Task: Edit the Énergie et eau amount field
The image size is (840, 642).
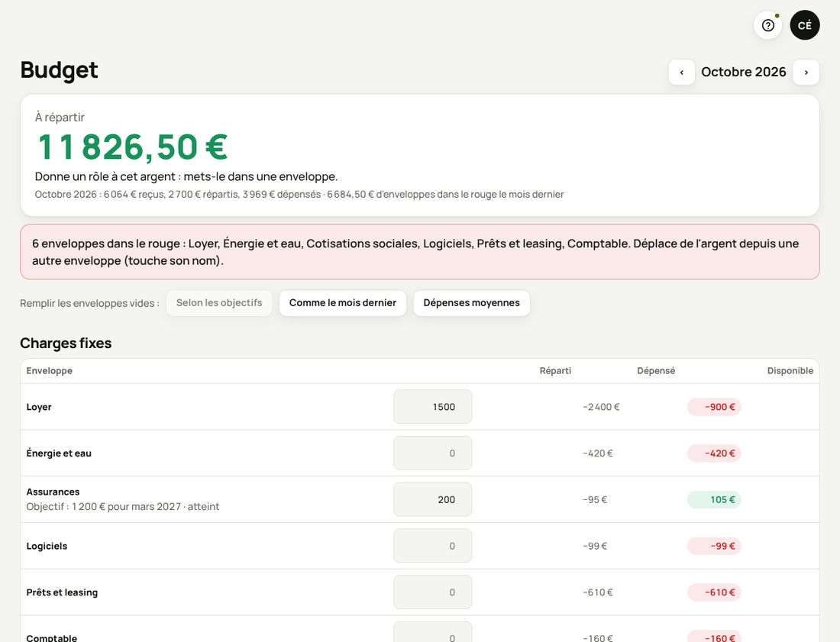Action: pos(433,453)
